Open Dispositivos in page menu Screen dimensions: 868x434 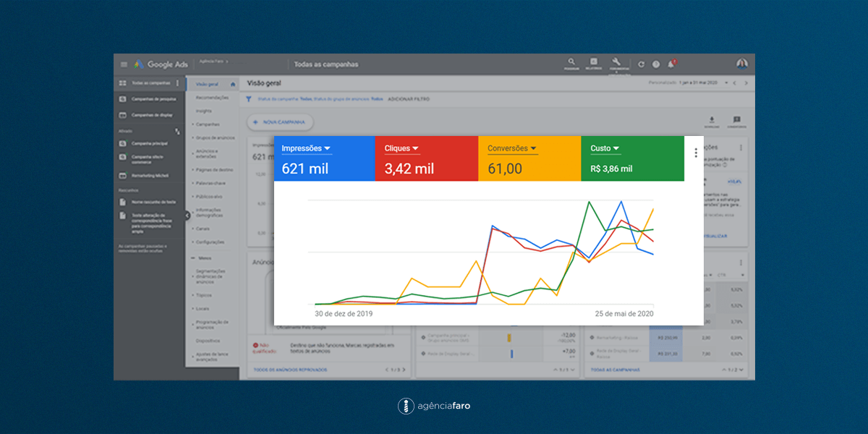[210, 340]
